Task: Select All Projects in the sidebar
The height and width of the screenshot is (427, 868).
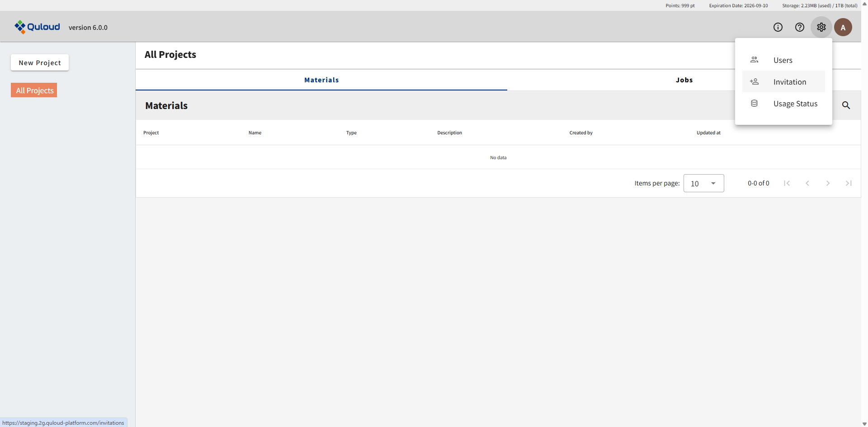Action: 34,90
